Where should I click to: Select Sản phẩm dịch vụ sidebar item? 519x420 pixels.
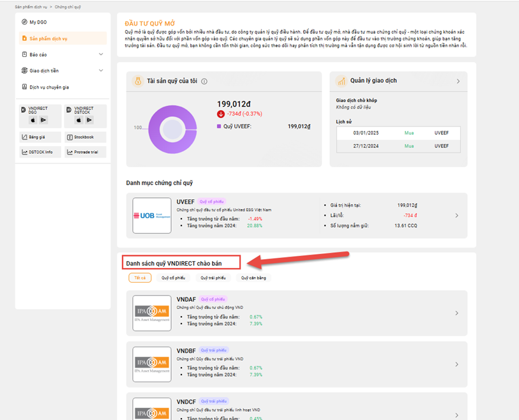pos(63,38)
